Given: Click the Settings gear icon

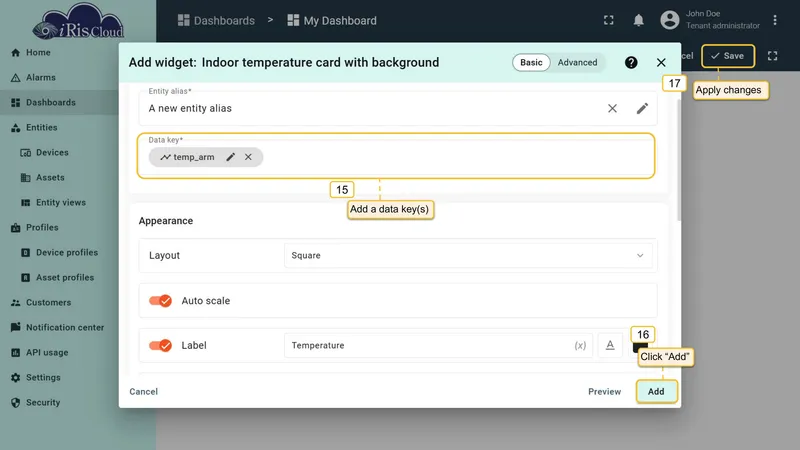Looking at the screenshot, I should point(16,378).
